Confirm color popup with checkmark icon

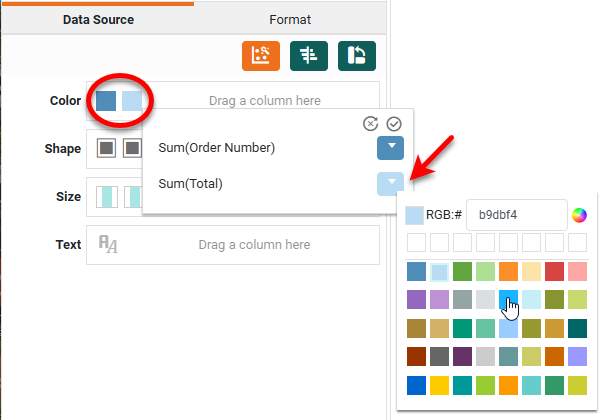coord(394,124)
